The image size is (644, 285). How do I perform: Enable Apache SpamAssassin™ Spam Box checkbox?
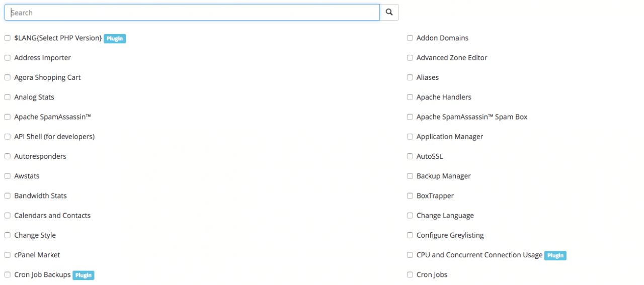tap(410, 117)
